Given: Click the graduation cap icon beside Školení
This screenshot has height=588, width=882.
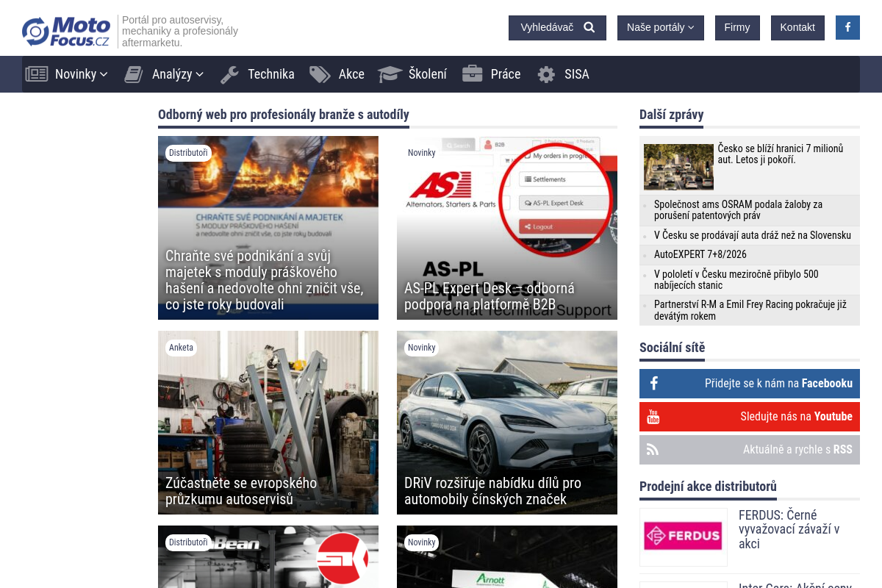Looking at the screenshot, I should tap(390, 73).
